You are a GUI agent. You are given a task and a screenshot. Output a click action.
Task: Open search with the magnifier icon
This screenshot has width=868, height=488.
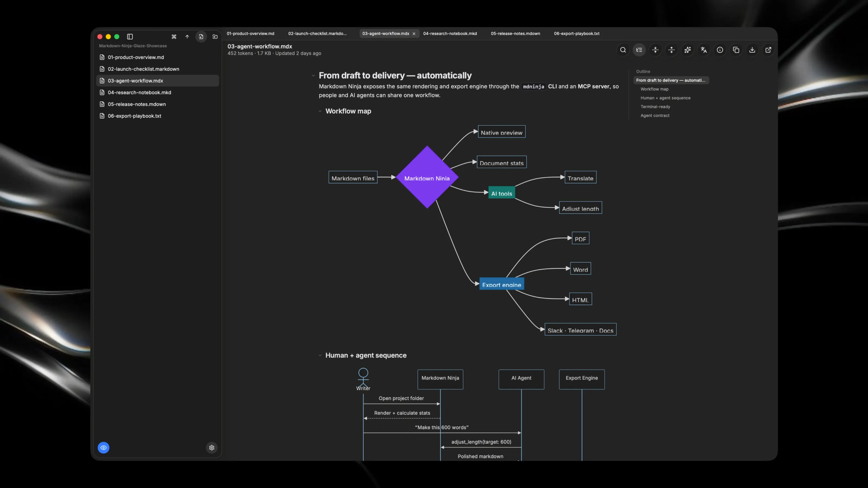[623, 50]
